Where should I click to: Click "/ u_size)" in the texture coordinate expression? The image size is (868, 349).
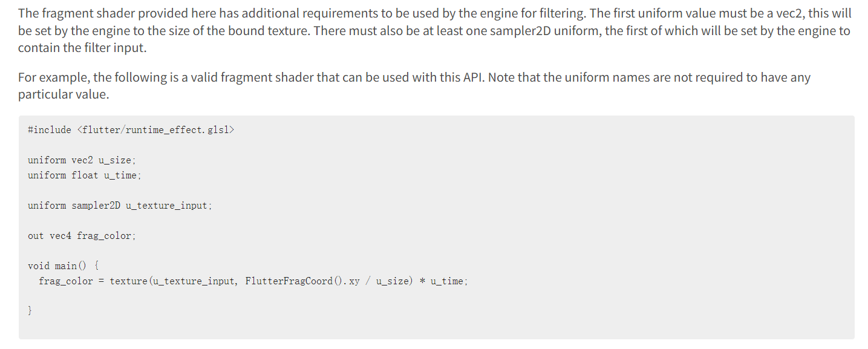[388, 281]
